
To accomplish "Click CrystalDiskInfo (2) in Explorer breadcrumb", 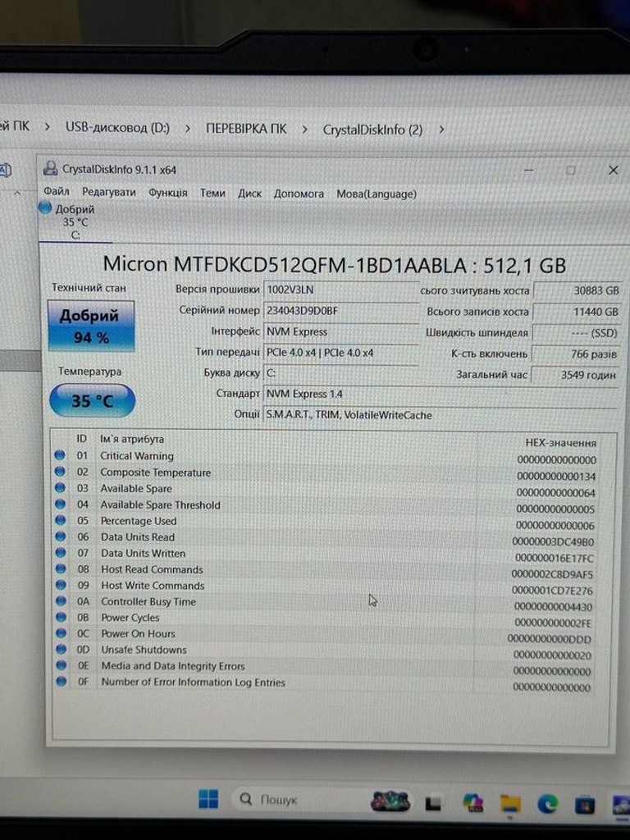I will (373, 130).
